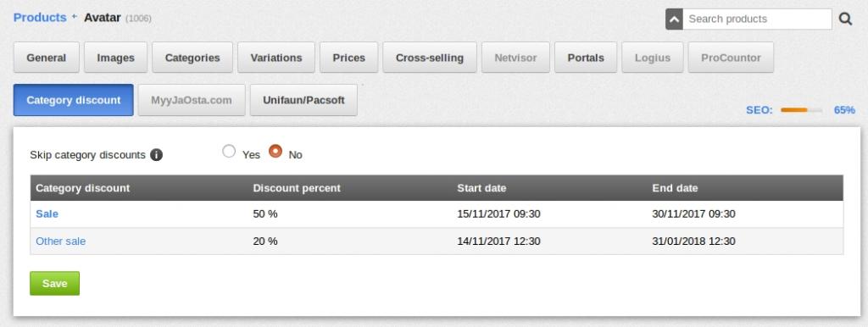Viewport: 868px width, 327px height.
Task: Select the Unifaun/Pacsoft tab
Action: 303,100
